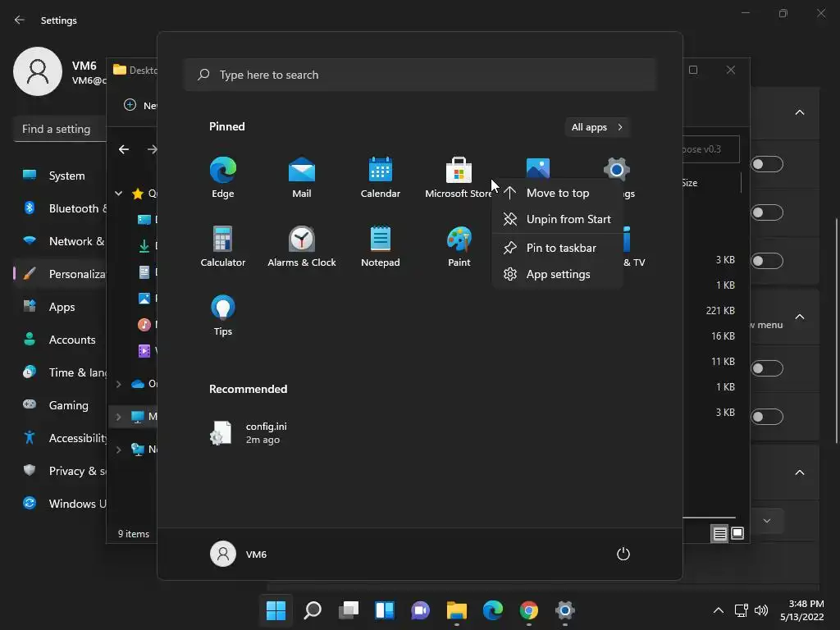Switch File Explorer to large icons view
Screen dimensions: 840x630
(737, 533)
